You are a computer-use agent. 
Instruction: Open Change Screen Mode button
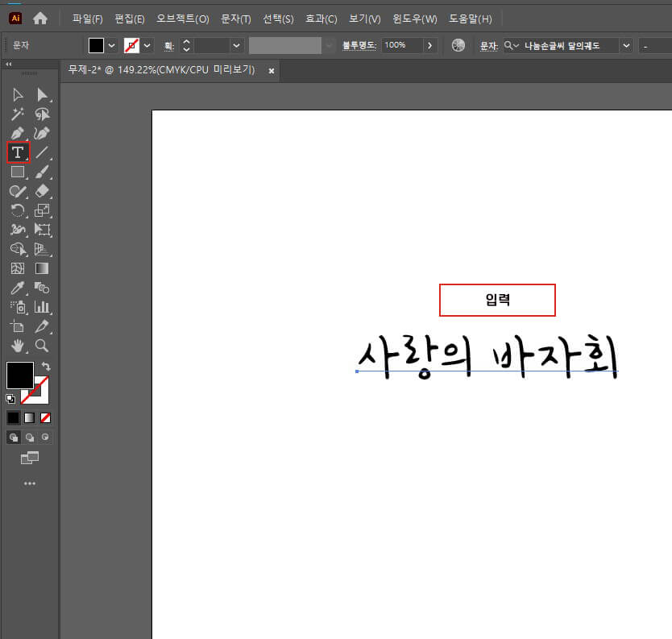coord(30,459)
